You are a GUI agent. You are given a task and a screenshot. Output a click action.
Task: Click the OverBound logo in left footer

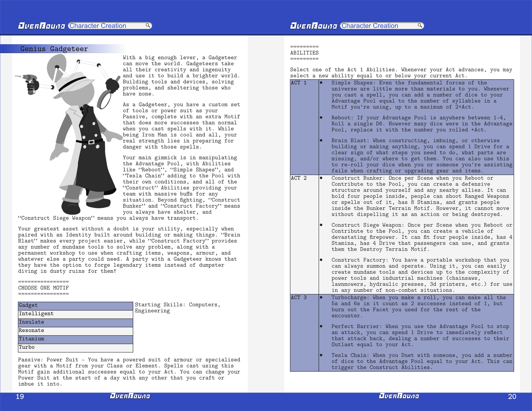[x=130, y=396]
